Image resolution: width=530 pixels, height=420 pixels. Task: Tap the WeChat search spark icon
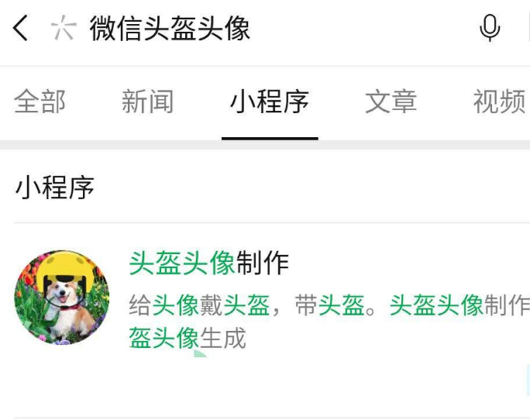click(x=63, y=28)
